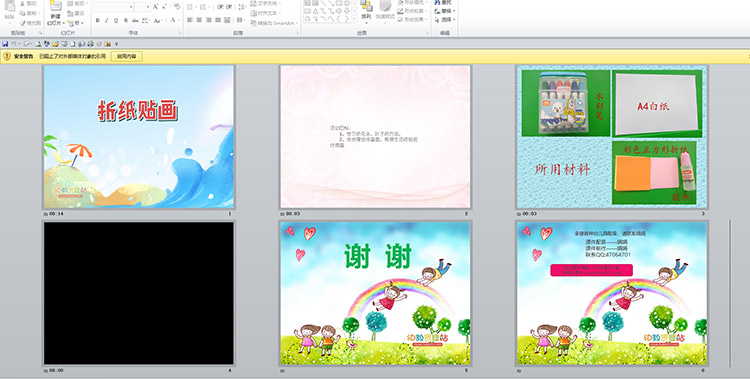Open the Shape Fill menu
Screen dimensions: 750x379
(x=411, y=2)
